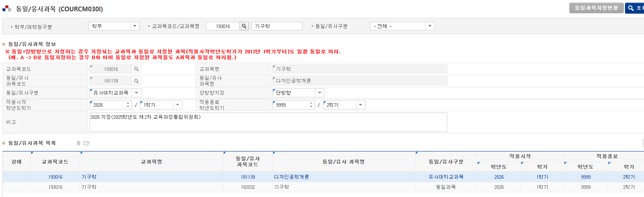Click the magnifier icon in 동일/유사 과목코드 field

coord(136,81)
